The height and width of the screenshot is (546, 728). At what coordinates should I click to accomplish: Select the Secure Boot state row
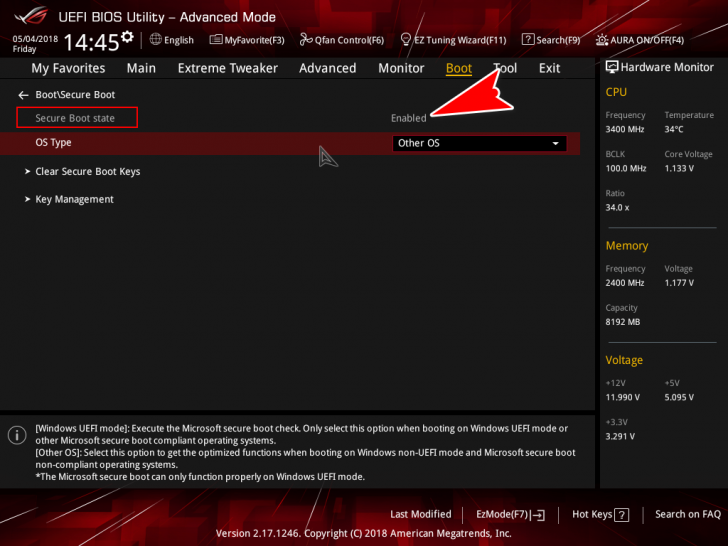pyautogui.click(x=77, y=117)
